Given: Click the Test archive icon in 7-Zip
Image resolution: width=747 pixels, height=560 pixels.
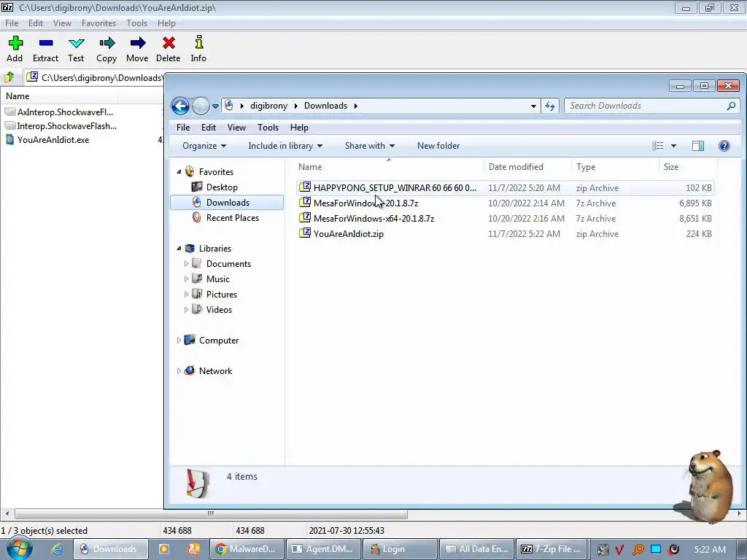Looking at the screenshot, I should [76, 43].
